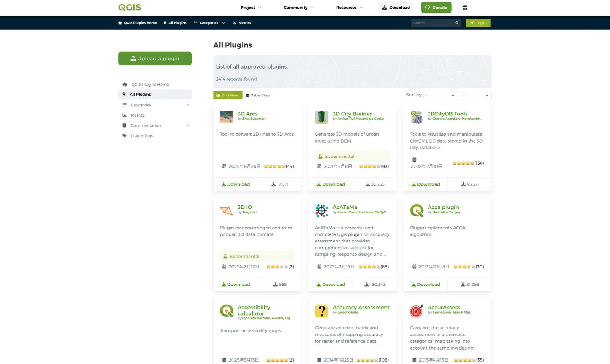Click the Login button
610x364 pixels.
click(x=478, y=23)
